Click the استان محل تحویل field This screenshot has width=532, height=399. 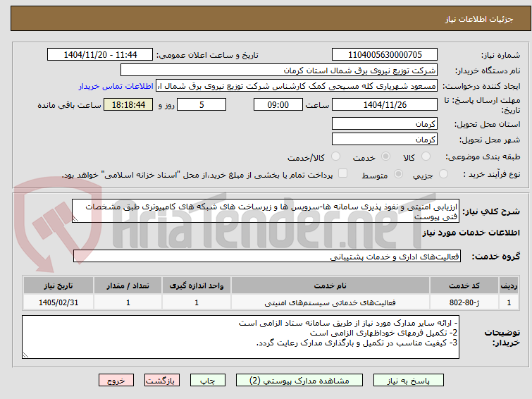[x=385, y=123]
